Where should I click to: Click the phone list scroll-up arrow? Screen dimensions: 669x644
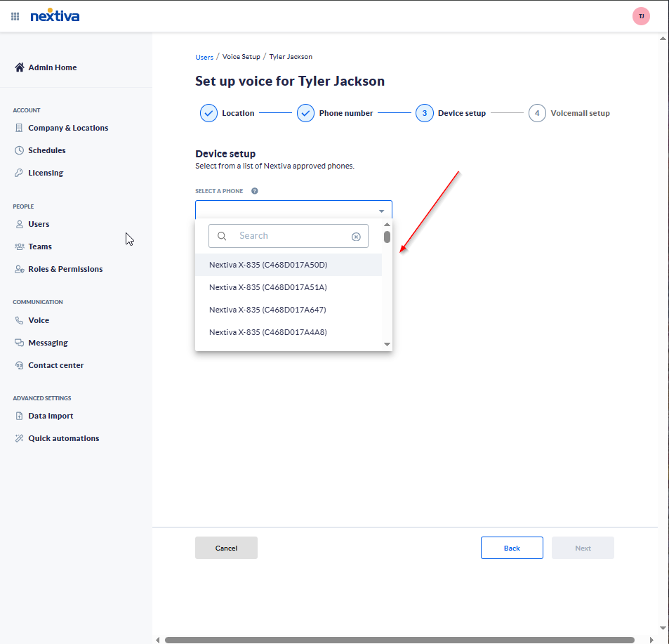pyautogui.click(x=387, y=225)
